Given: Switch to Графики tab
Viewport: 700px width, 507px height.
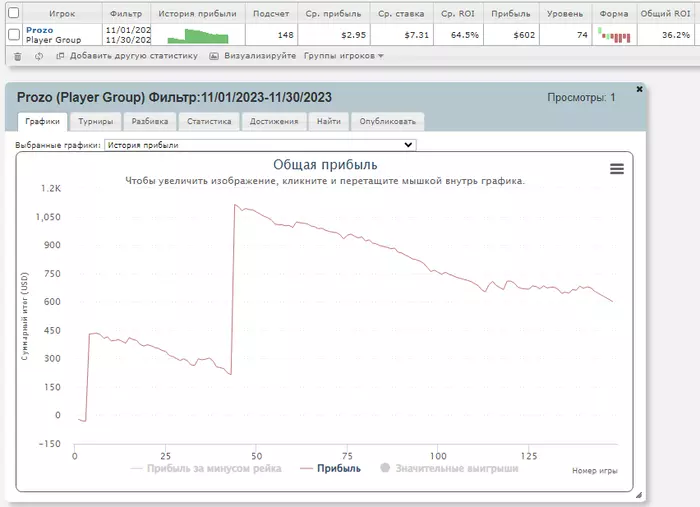Looking at the screenshot, I should pyautogui.click(x=42, y=121).
